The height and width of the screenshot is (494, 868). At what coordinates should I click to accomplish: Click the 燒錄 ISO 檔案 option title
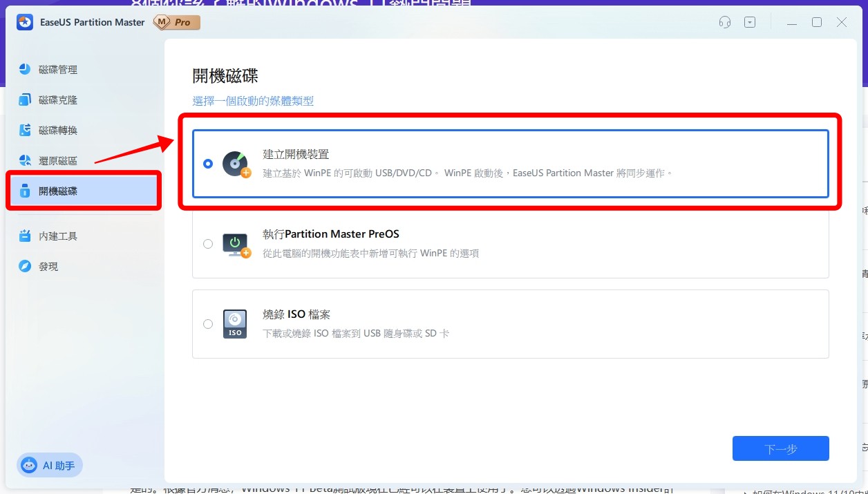coord(296,314)
